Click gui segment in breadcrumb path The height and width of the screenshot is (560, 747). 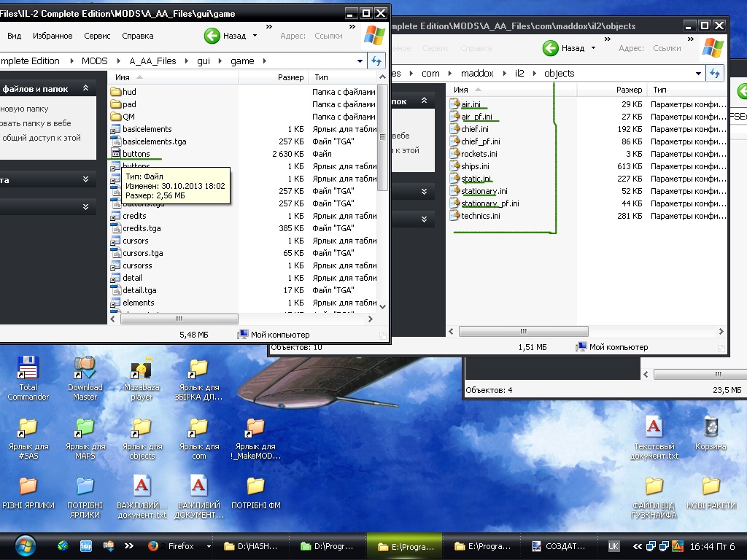pos(204,61)
